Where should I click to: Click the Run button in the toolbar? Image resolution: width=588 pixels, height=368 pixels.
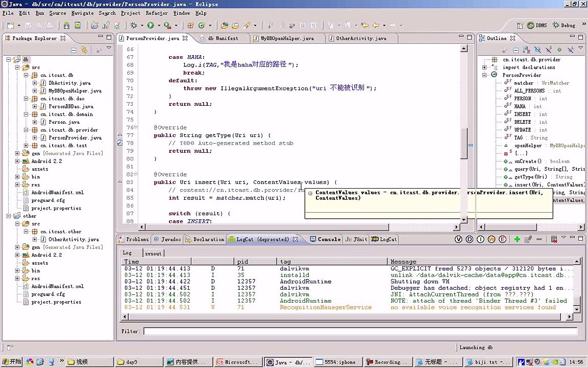click(x=151, y=25)
